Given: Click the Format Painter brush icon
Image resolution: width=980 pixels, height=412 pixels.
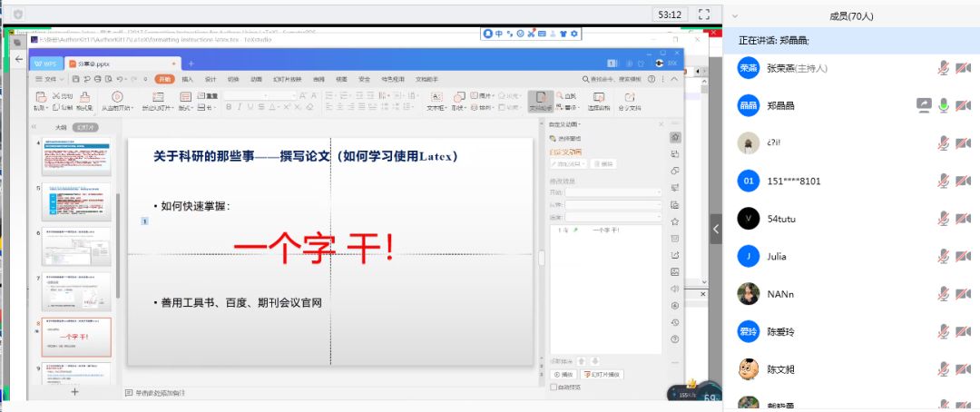Looking at the screenshot, I should 83,98.
